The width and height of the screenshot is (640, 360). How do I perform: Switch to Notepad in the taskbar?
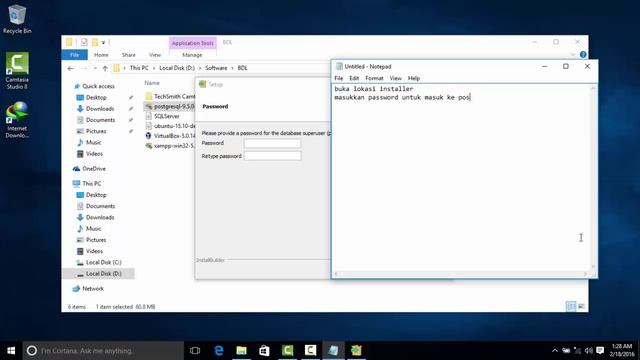coord(333,351)
